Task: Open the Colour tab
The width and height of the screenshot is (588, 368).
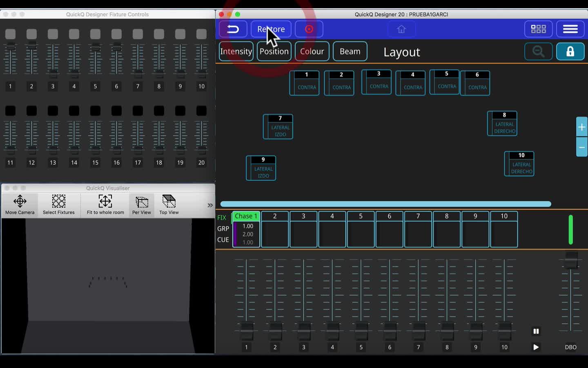Action: coord(312,52)
